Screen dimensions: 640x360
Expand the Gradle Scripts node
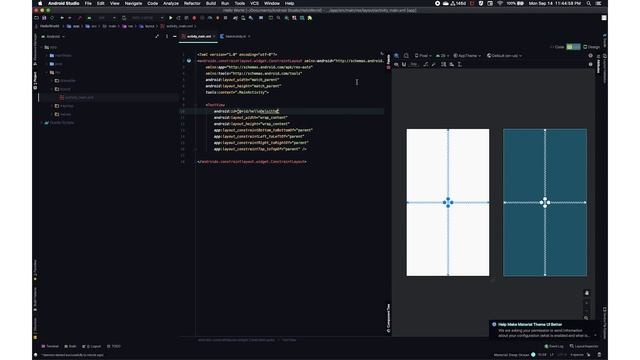pyautogui.click(x=42, y=123)
